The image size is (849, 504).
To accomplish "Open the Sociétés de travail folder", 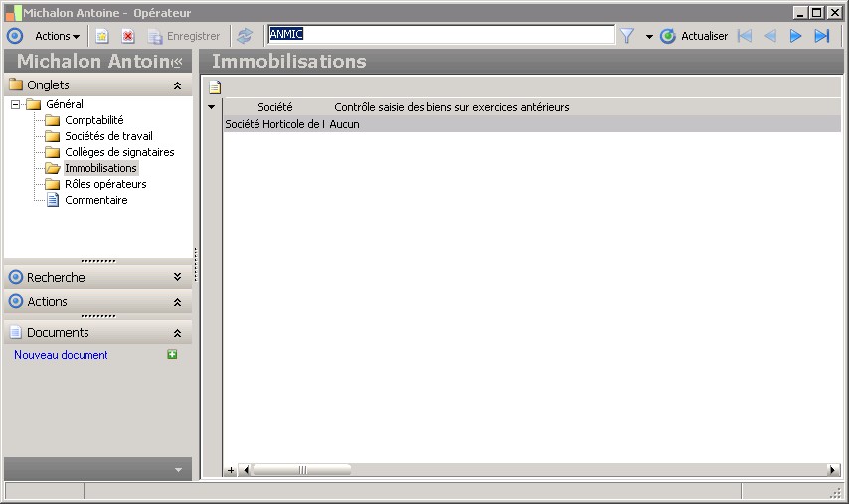I will coord(108,136).
